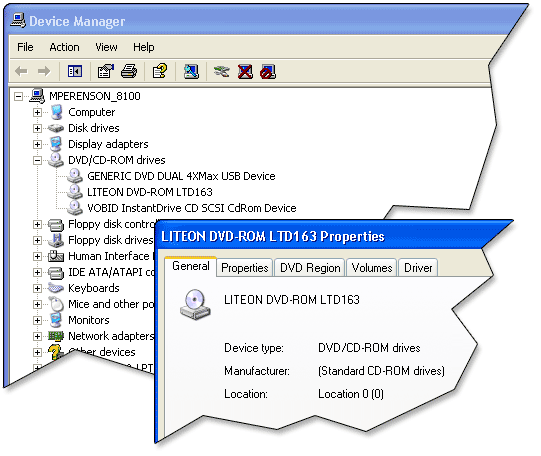Click the Keyboards category icon

coord(56,288)
